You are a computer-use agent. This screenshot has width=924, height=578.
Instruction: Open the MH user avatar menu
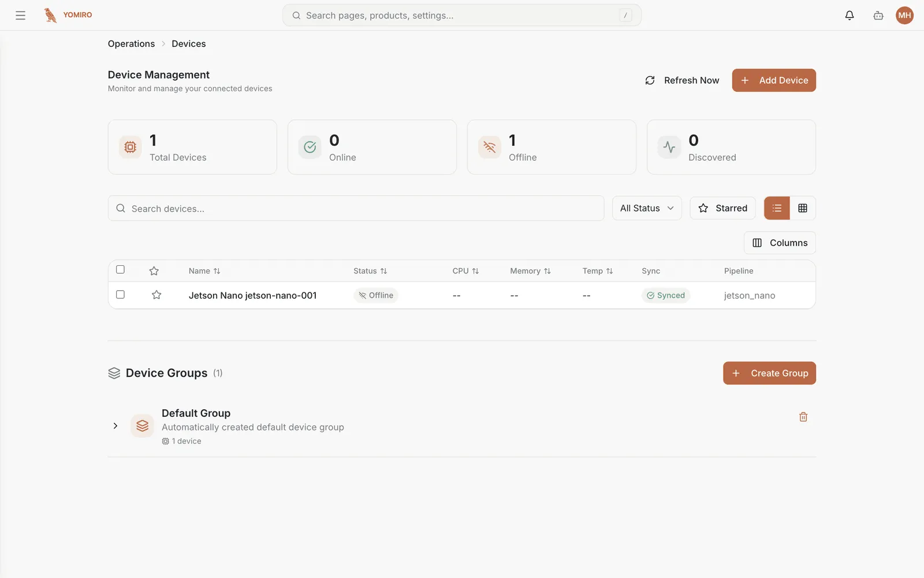pyautogui.click(x=904, y=16)
